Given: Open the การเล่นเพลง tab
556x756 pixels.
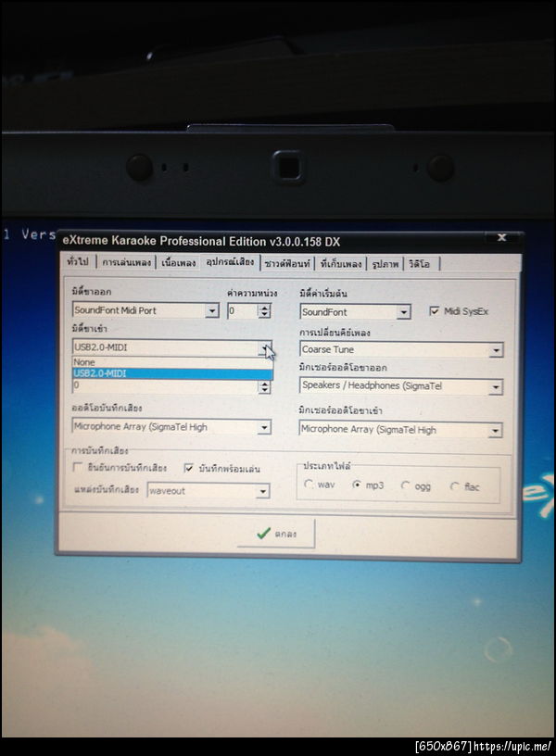Looking at the screenshot, I should (x=126, y=263).
